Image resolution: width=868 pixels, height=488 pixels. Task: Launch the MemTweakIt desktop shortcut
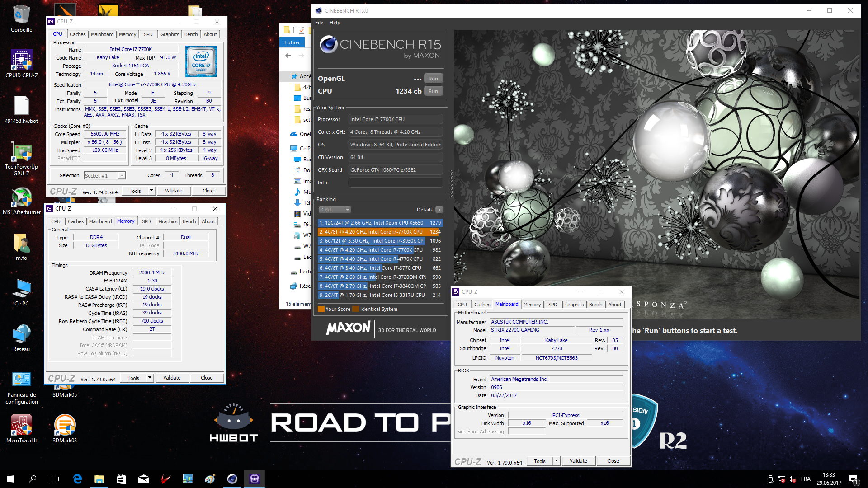pyautogui.click(x=21, y=429)
